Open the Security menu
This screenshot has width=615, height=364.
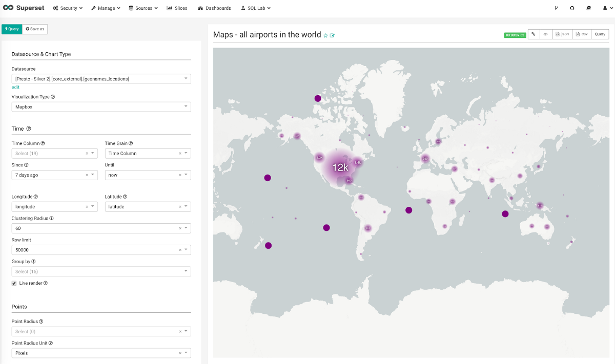[68, 8]
